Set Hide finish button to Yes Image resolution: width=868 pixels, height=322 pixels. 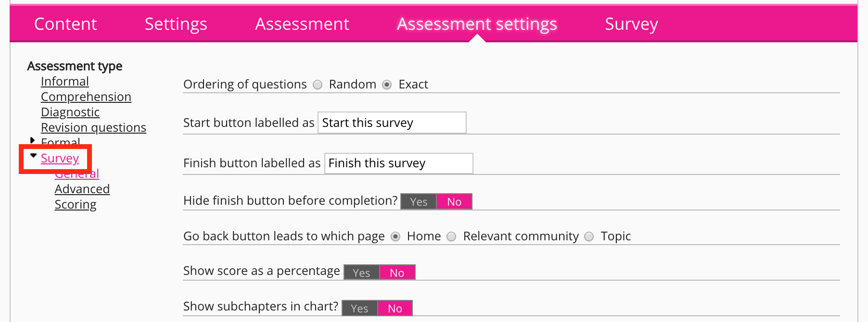[x=419, y=202]
